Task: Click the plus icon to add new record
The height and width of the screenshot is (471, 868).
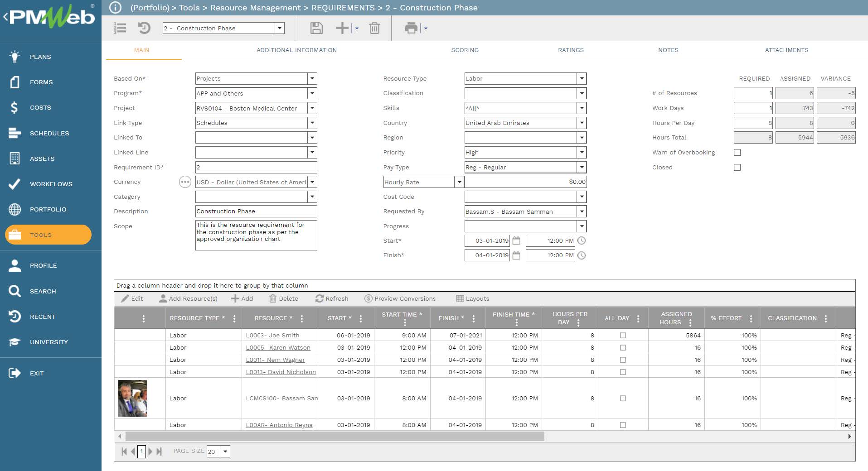Action: pos(342,28)
